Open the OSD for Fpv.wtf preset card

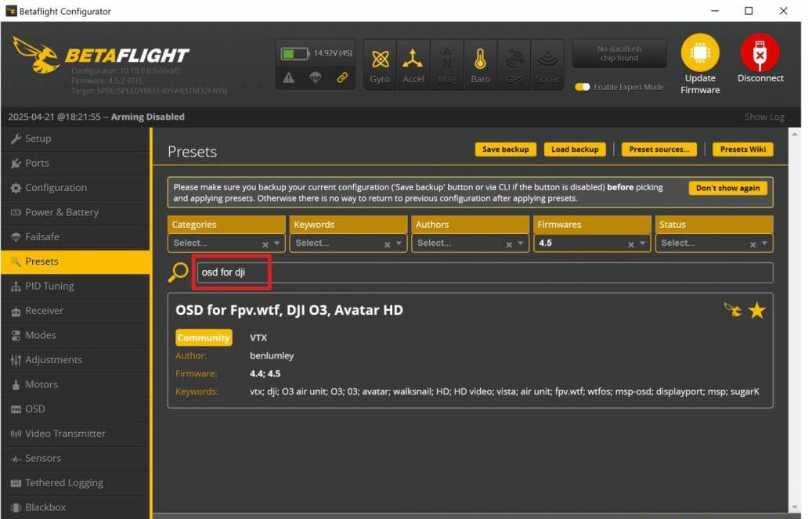click(471, 351)
